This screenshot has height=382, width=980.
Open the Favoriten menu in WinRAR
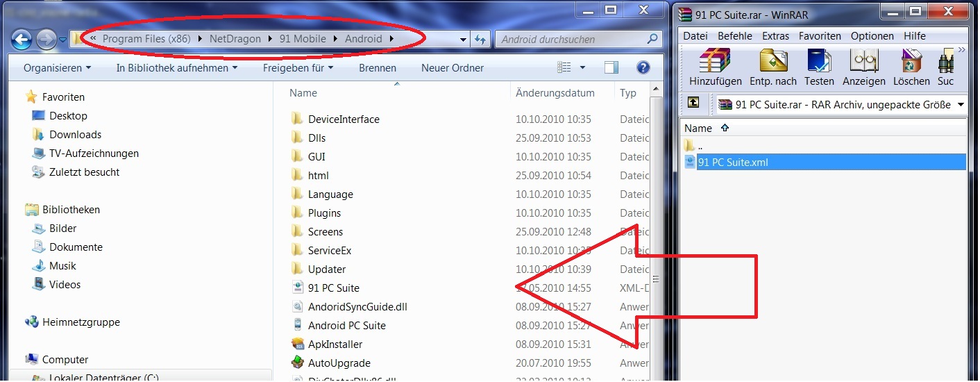[x=820, y=36]
